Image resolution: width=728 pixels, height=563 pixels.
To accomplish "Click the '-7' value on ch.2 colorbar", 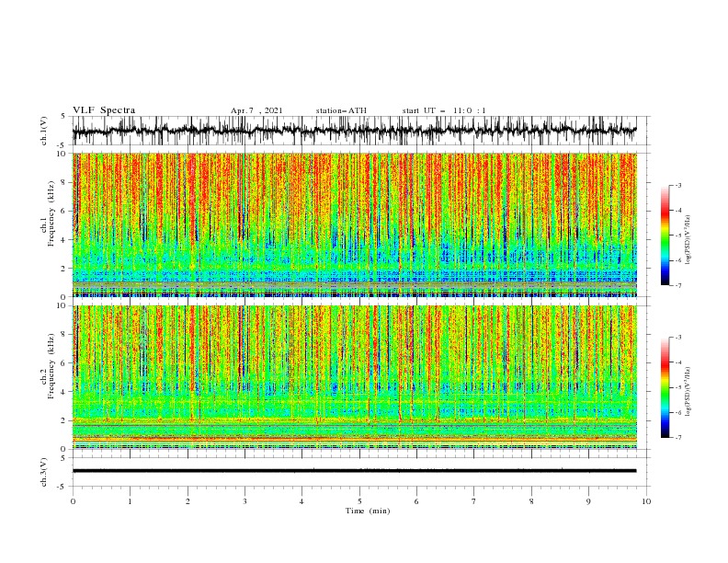I will pyautogui.click(x=677, y=438).
